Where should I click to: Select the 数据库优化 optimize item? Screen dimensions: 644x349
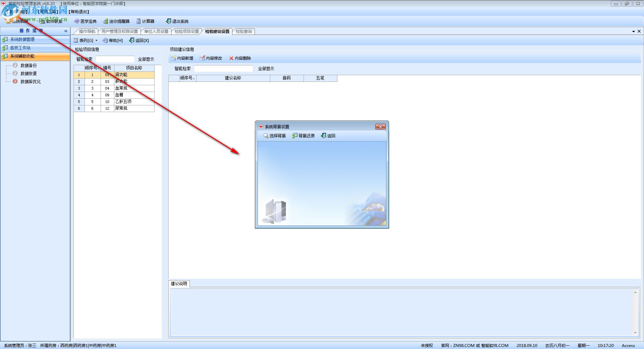[31, 82]
